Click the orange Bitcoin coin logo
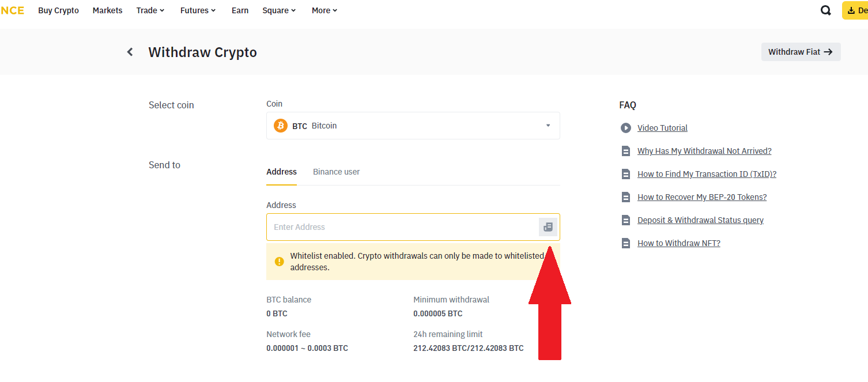868x382 pixels. (281, 126)
